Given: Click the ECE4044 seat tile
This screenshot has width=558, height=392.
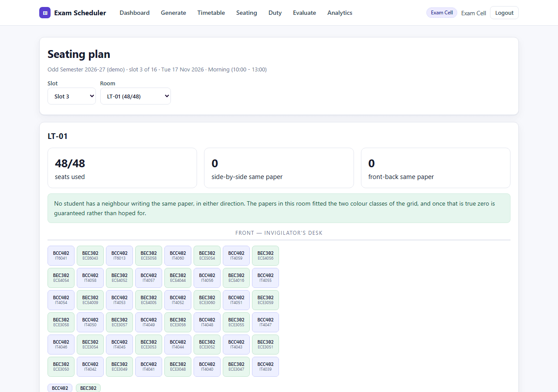Looking at the screenshot, I should [178, 278].
